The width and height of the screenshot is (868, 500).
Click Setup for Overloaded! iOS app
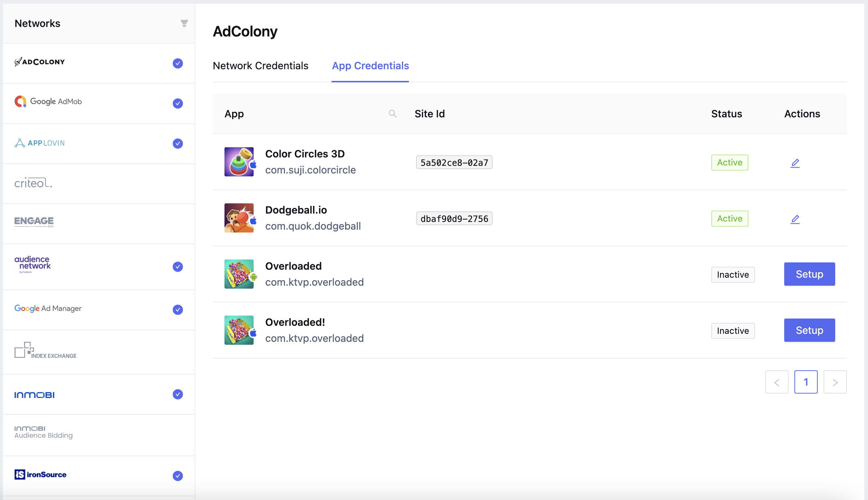coord(810,330)
